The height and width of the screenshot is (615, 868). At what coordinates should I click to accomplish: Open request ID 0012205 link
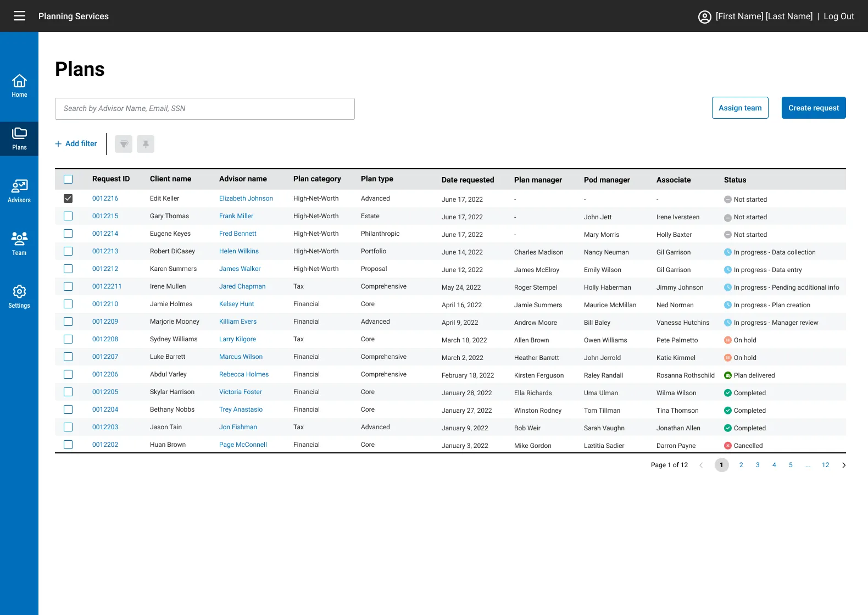coord(105,392)
